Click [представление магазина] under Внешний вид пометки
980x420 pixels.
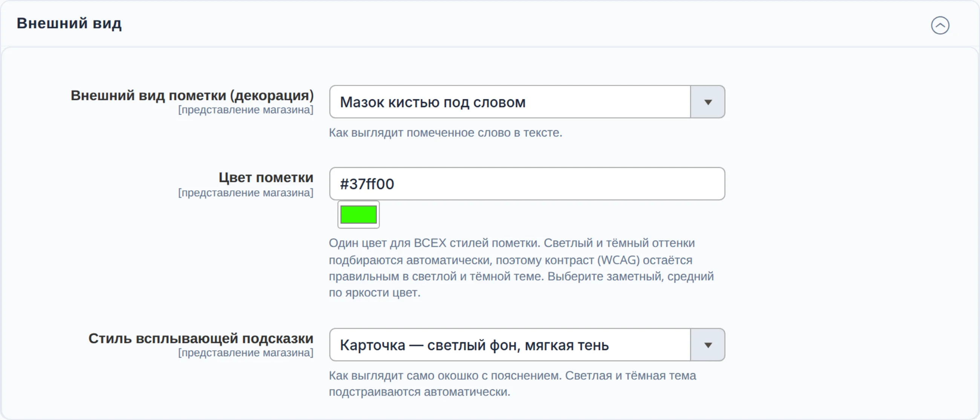246,110
